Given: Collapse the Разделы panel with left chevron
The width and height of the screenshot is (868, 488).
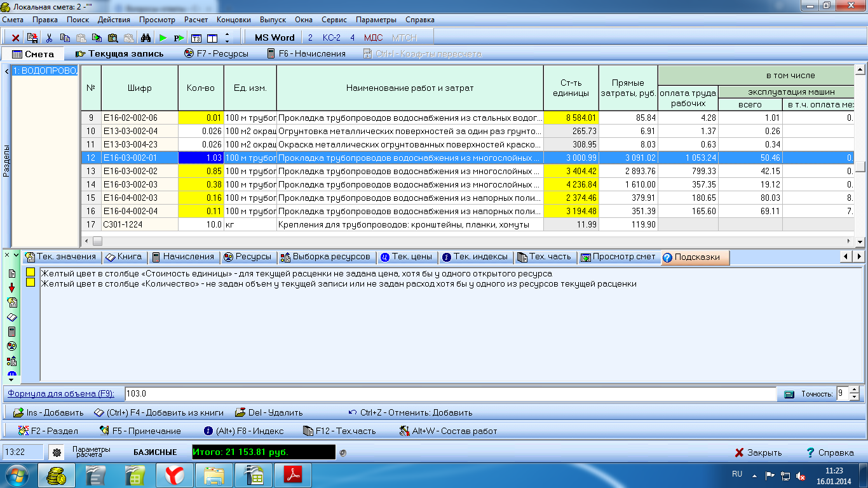Looking at the screenshot, I should click(x=6, y=71).
